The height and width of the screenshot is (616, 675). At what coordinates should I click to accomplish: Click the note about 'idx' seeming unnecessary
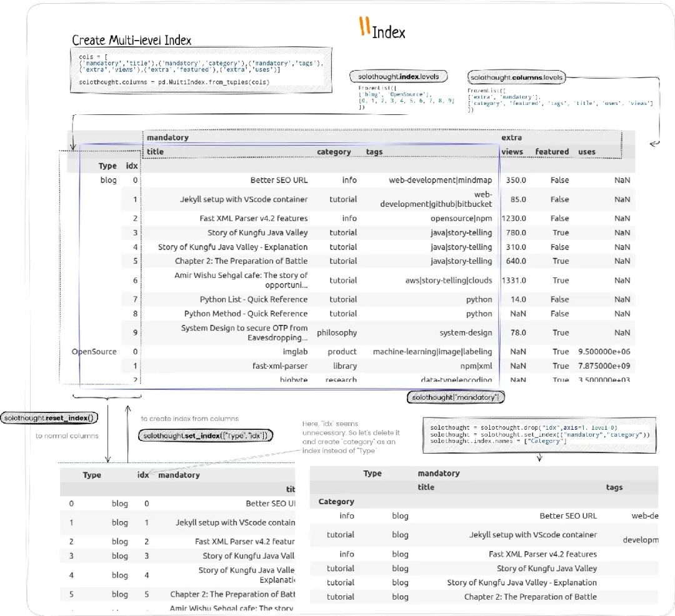coord(351,437)
